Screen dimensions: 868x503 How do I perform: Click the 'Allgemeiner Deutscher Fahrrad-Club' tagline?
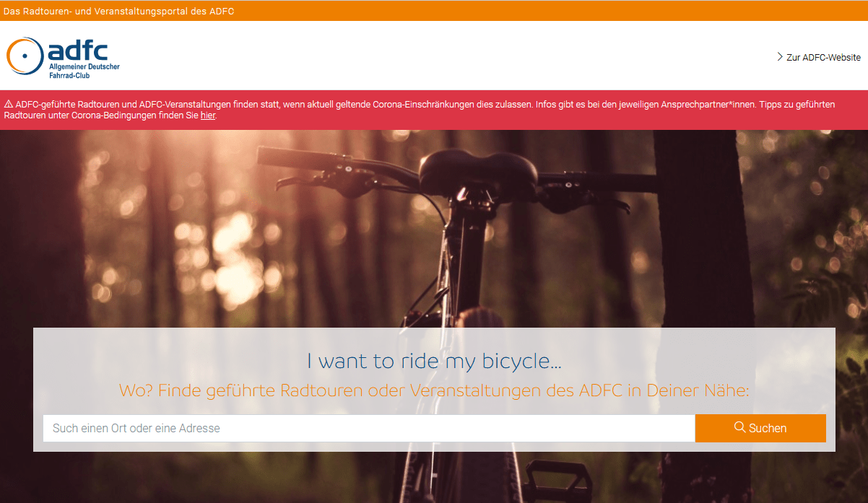[84, 70]
